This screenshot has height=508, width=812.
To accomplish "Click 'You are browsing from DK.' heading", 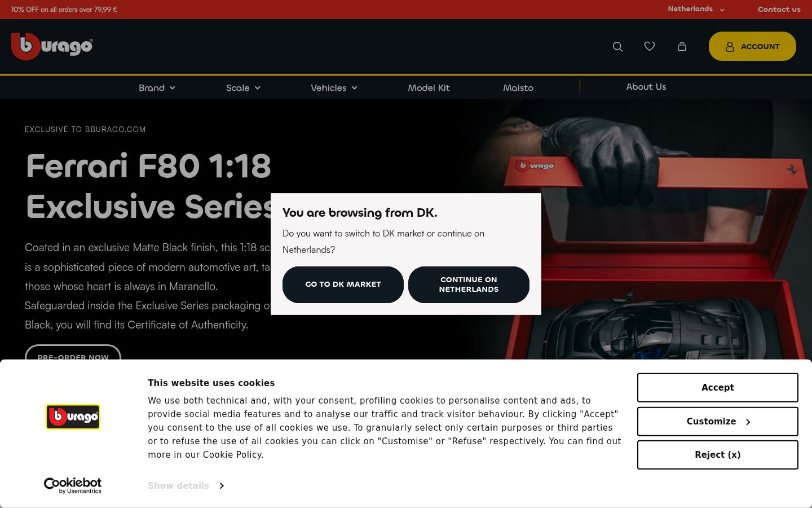I will 360,213.
